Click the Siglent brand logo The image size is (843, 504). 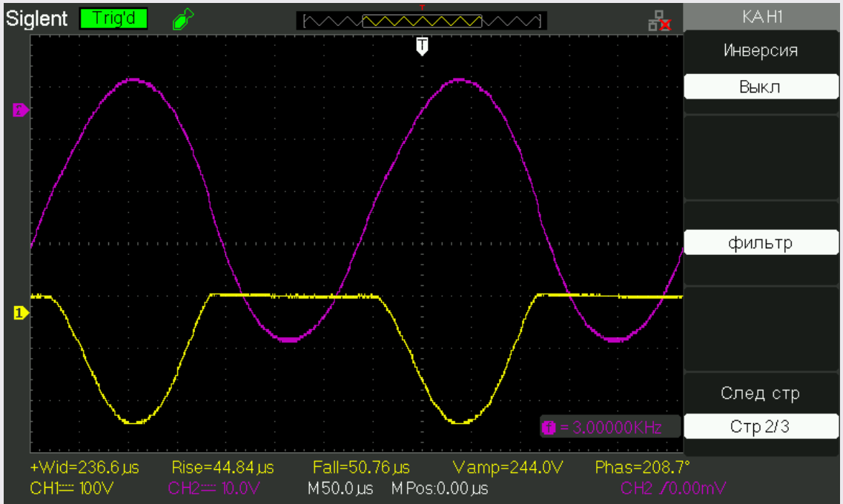36,19
